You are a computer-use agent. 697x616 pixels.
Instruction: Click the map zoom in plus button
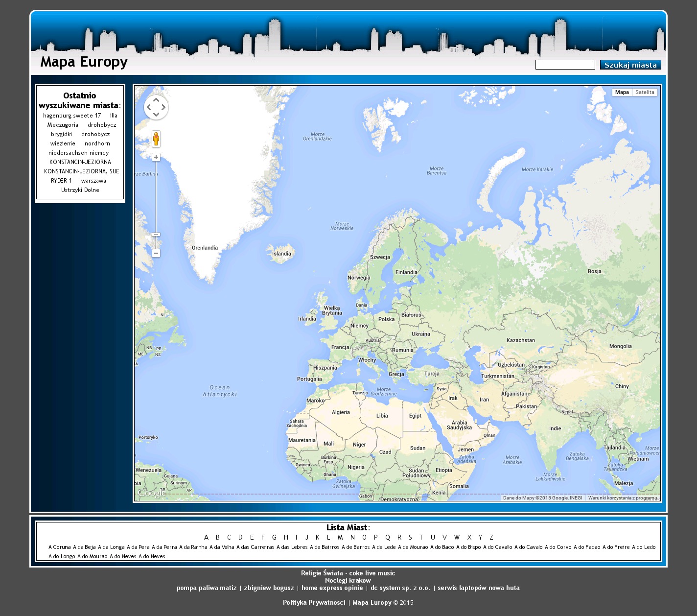[156, 157]
